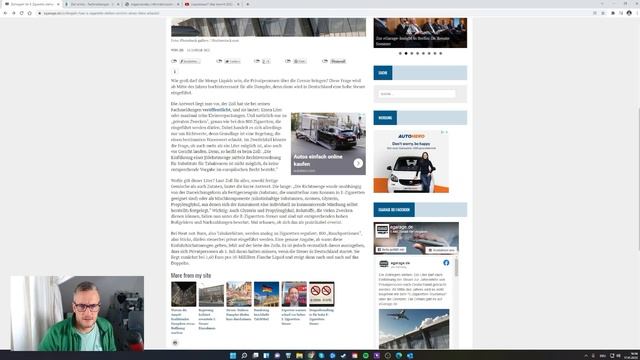Open browser home page icon
Viewport: 640px width, 360px height.
point(30,13)
